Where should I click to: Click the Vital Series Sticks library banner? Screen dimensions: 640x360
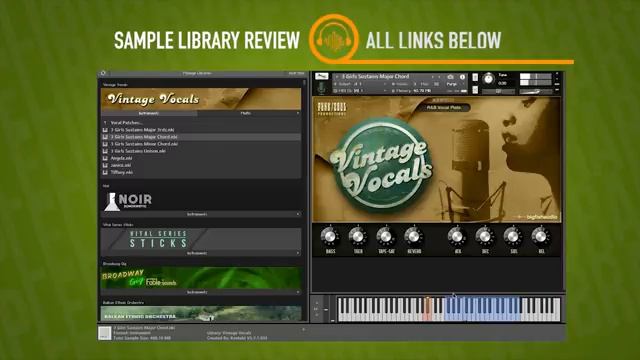point(201,239)
